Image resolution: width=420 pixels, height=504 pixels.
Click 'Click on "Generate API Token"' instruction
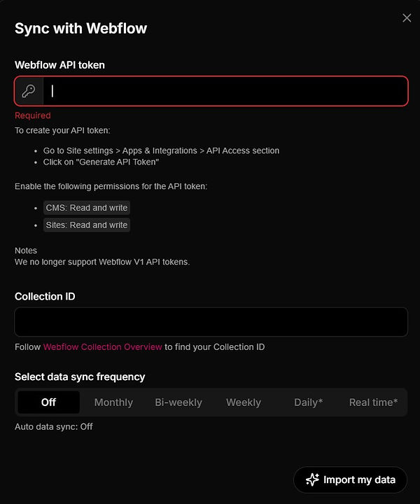(101, 162)
